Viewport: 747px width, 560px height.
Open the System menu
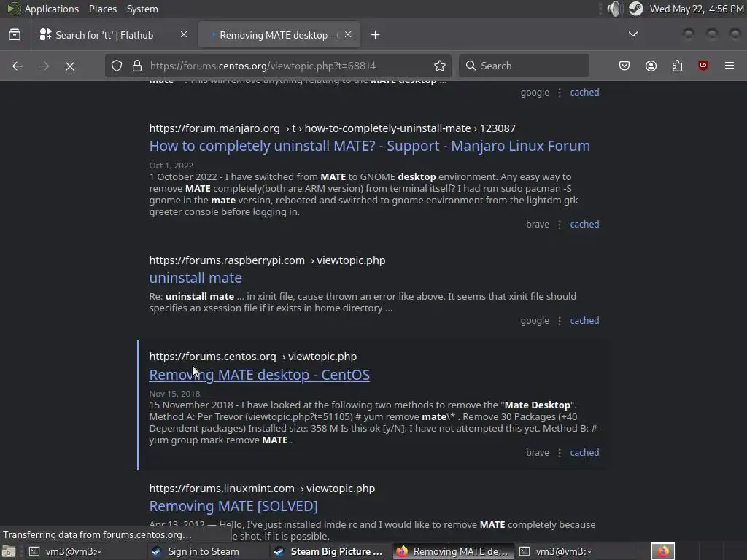click(142, 9)
